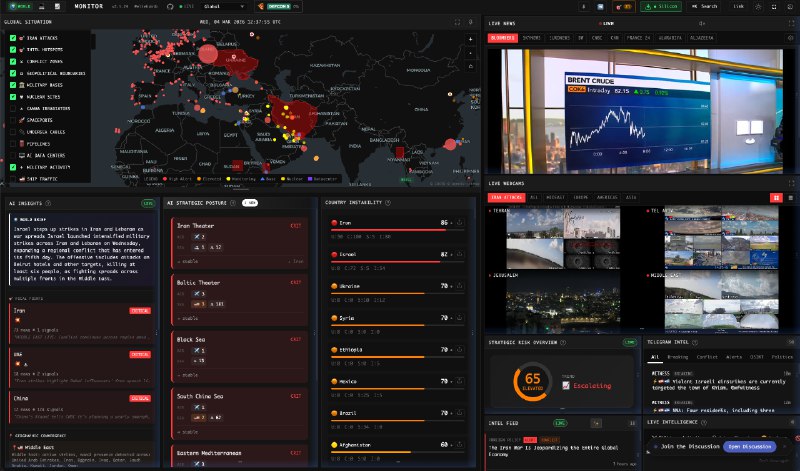800x471 pixels.
Task: Open the GitHub icon link in header
Action: point(170,7)
